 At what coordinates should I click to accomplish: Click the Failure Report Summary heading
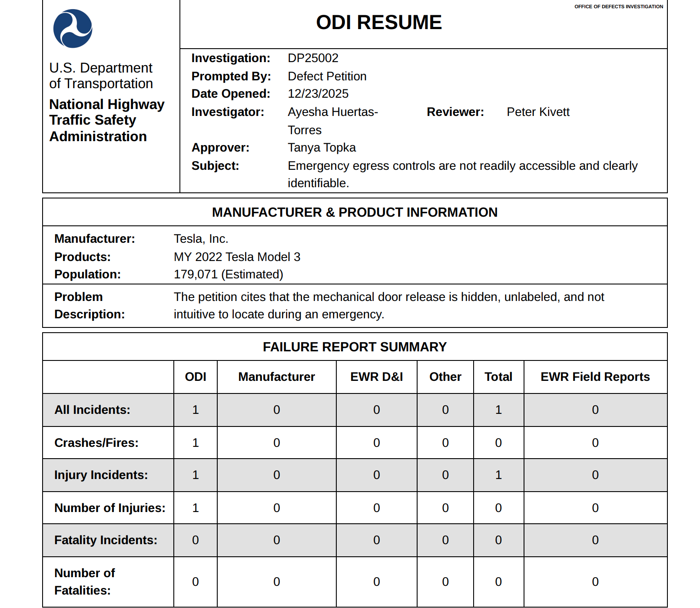[355, 347]
